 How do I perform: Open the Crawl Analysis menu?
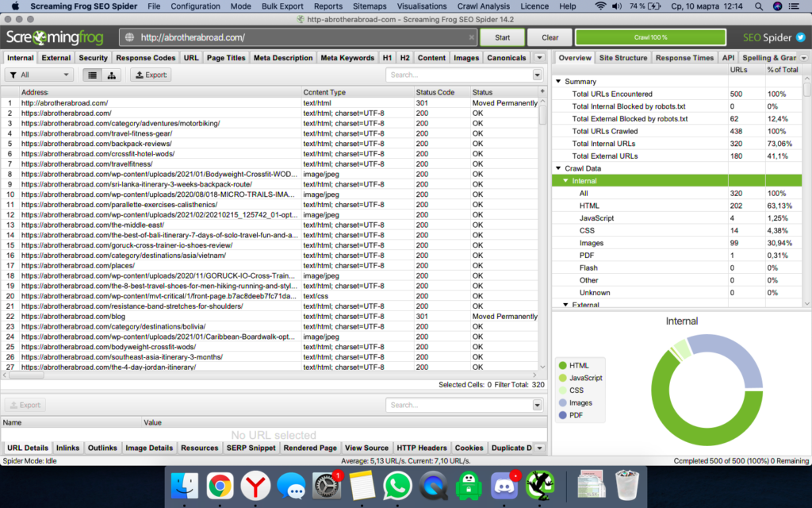(x=483, y=6)
